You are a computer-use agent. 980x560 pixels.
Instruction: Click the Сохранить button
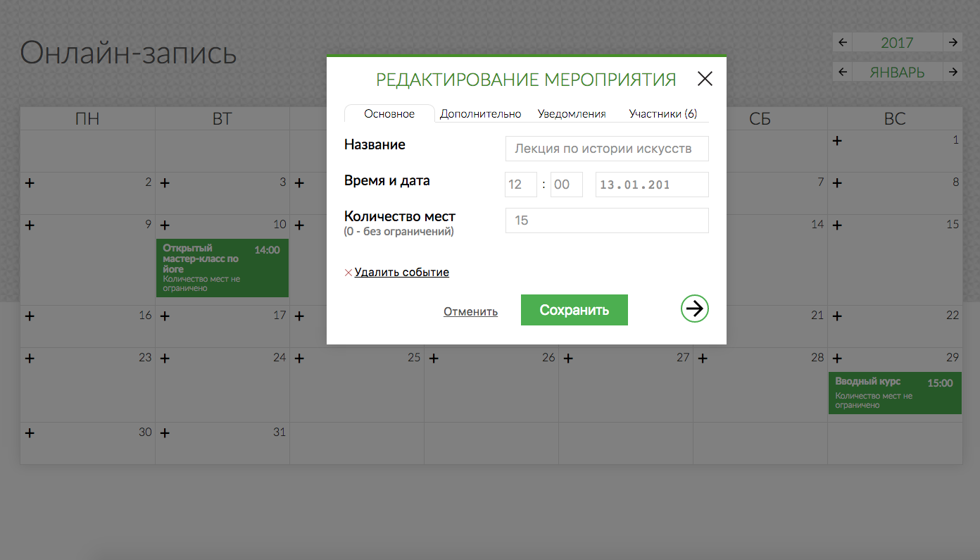(x=574, y=310)
